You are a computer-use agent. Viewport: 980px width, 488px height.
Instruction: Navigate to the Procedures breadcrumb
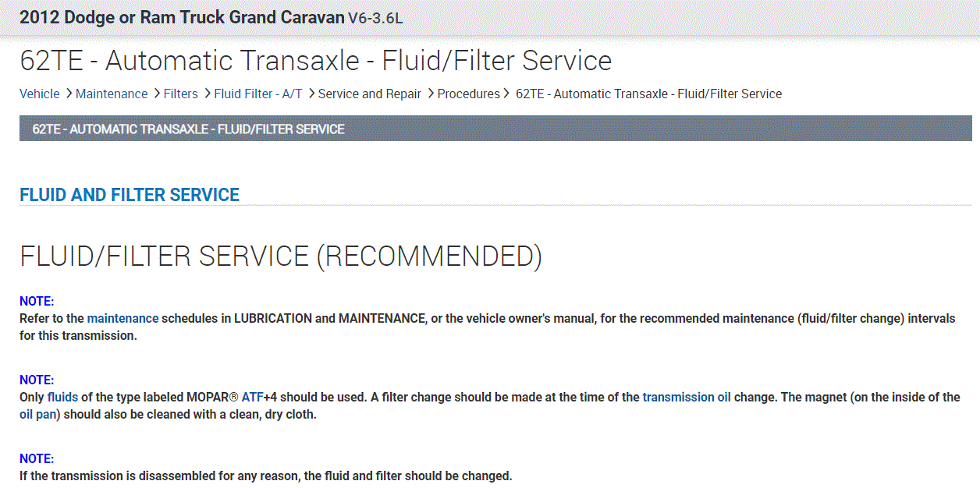coord(468,94)
